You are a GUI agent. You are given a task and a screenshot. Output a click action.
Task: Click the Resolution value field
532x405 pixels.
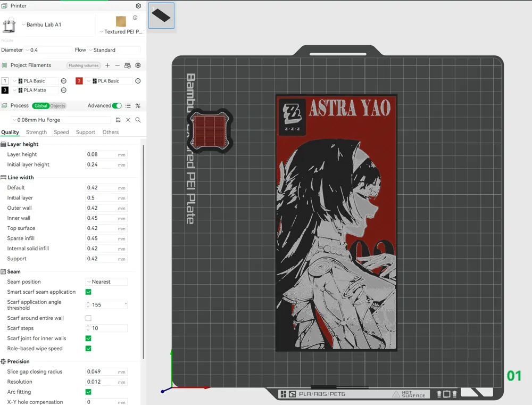(106, 382)
